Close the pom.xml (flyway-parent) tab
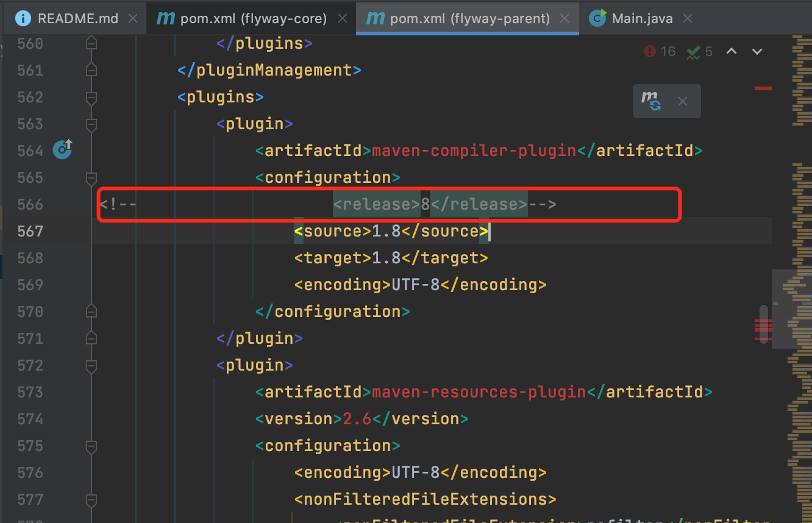This screenshot has width=812, height=523. click(x=564, y=19)
